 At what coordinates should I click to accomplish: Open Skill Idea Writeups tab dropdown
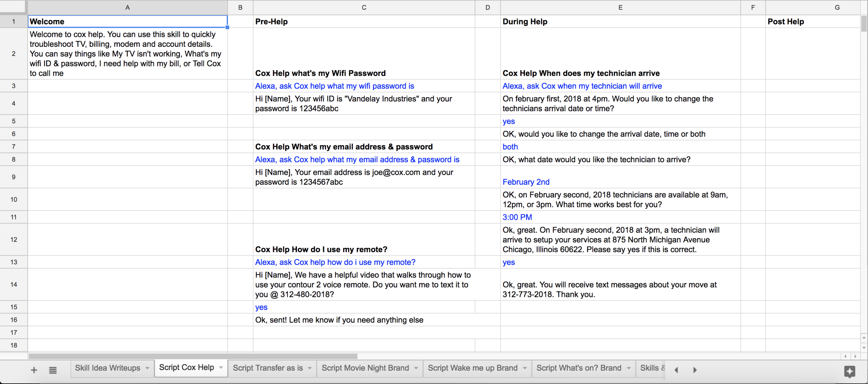148,368
